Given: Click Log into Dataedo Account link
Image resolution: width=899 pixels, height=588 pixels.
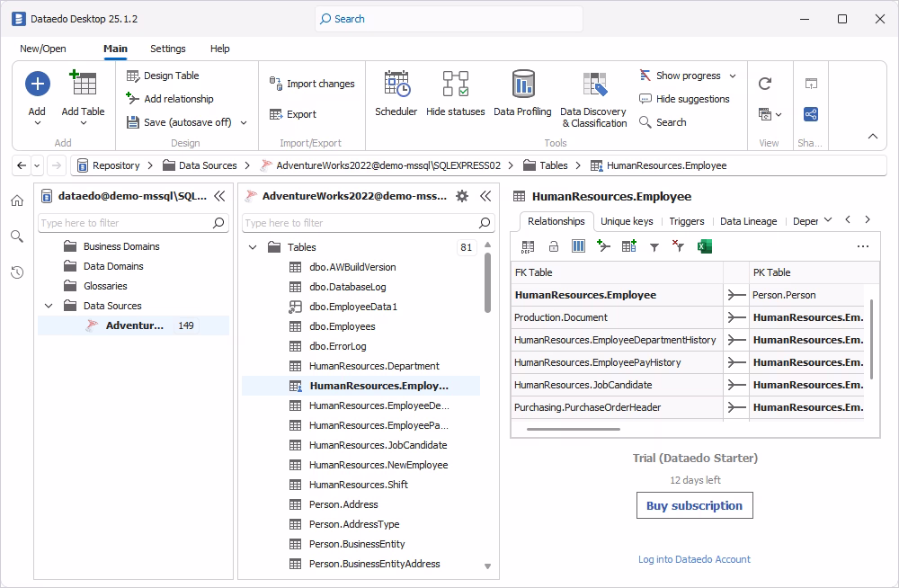Looking at the screenshot, I should (x=694, y=559).
